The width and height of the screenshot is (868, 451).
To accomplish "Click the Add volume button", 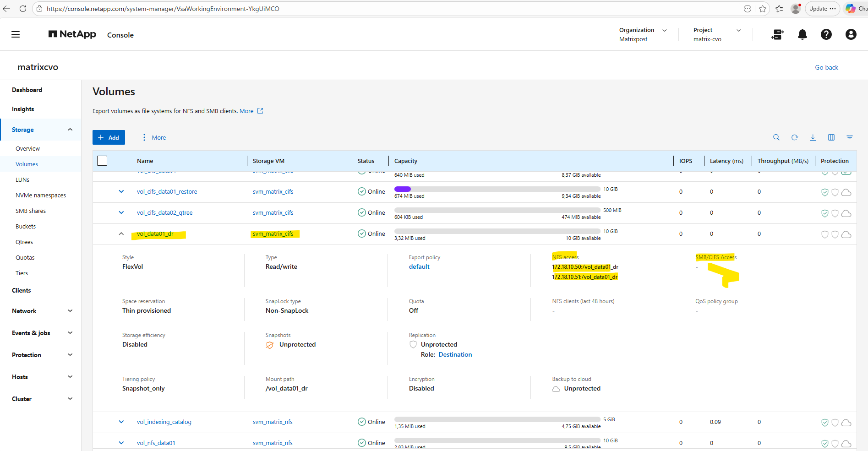I will [109, 137].
